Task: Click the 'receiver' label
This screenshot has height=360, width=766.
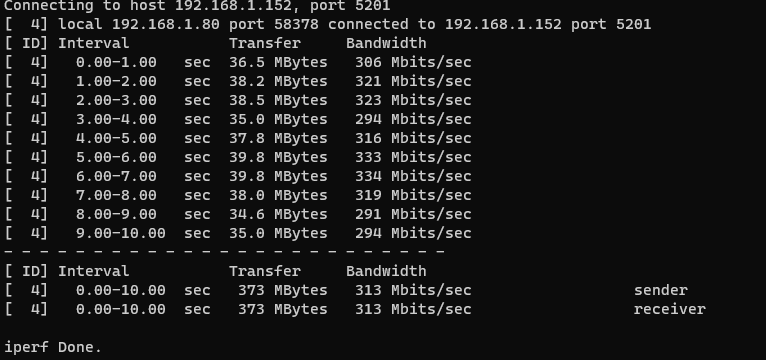Action: coord(670,309)
